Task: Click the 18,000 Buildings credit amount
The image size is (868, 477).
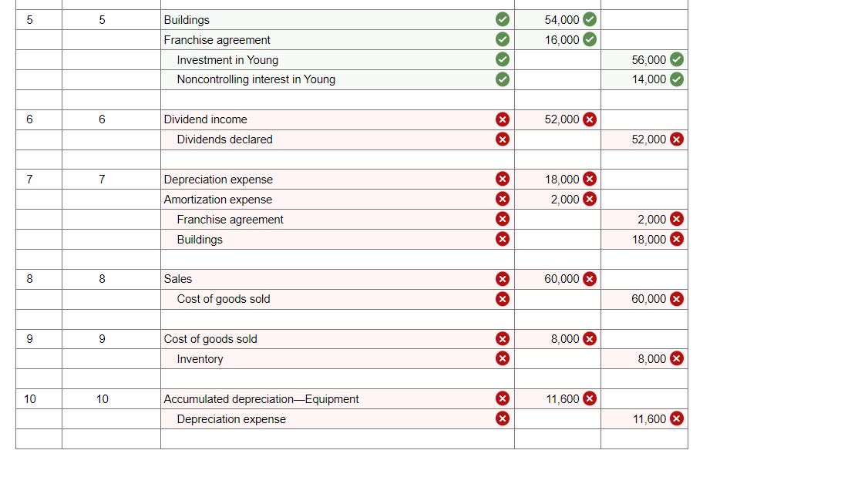Action: point(649,240)
